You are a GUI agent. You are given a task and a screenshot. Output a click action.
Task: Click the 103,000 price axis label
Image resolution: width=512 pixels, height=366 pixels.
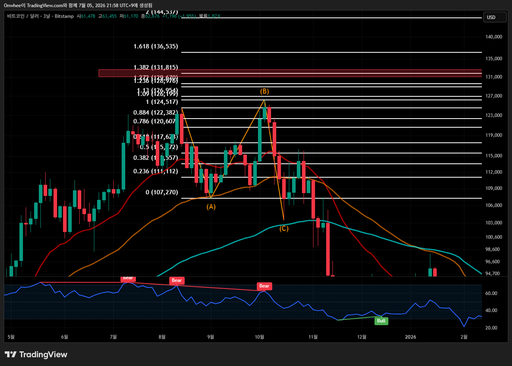click(494, 223)
